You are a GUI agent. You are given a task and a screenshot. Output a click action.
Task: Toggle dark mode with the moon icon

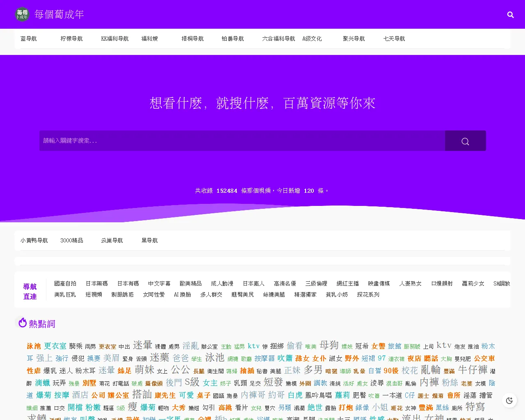pyautogui.click(x=509, y=401)
